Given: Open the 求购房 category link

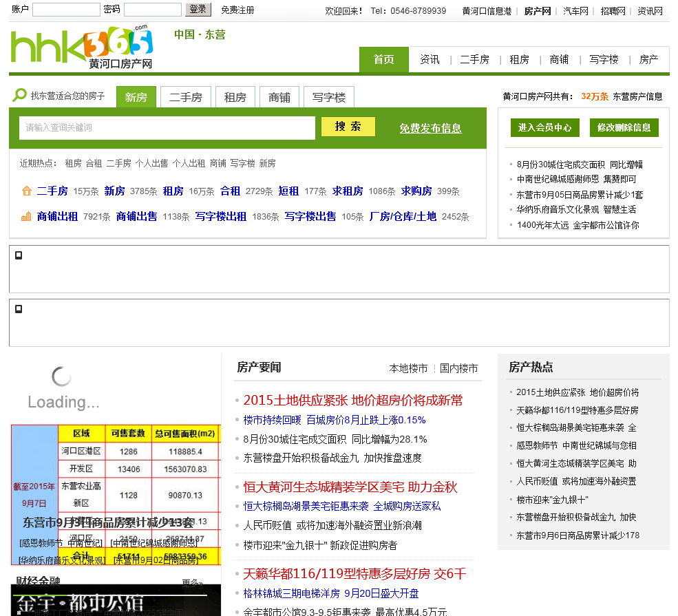Looking at the screenshot, I should pyautogui.click(x=416, y=191).
